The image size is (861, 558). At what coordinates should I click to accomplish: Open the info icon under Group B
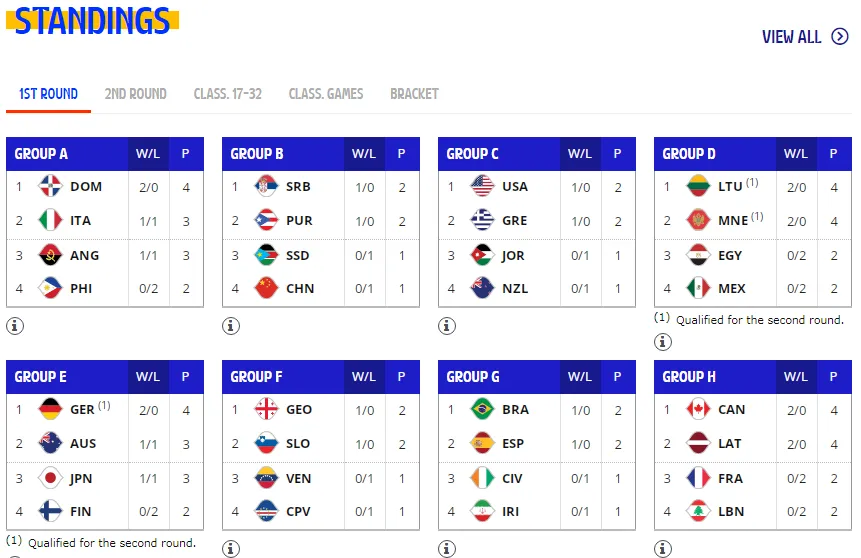click(x=231, y=326)
